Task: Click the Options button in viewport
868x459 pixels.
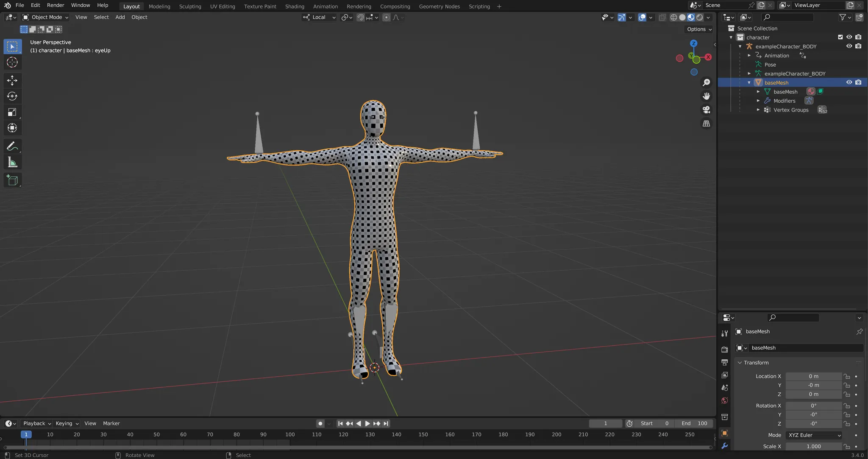Action: tap(699, 29)
